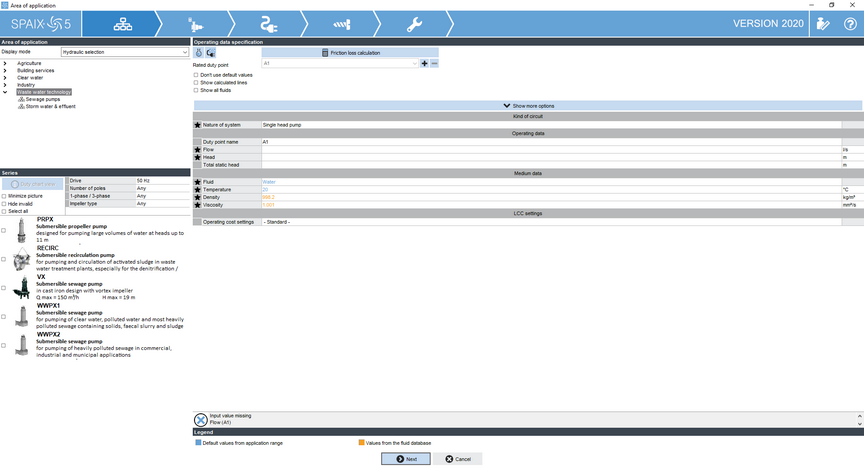Viewport: 864px width, 468px height.
Task: Click the PRPX pump thumbnail
Action: pyautogui.click(x=21, y=230)
